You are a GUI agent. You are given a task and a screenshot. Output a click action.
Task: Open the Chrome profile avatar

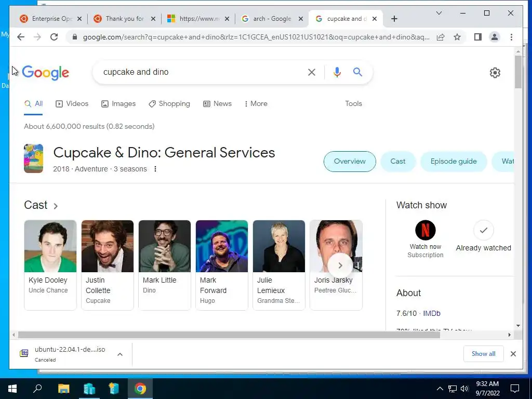coord(495,37)
